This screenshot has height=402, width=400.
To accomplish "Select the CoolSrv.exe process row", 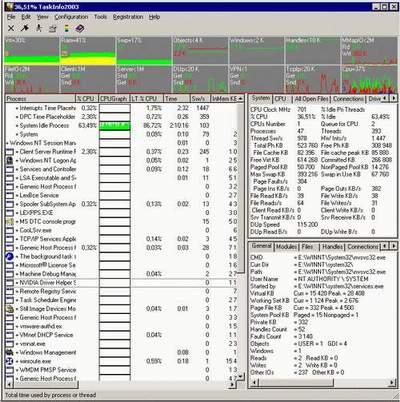I will pos(122,230).
